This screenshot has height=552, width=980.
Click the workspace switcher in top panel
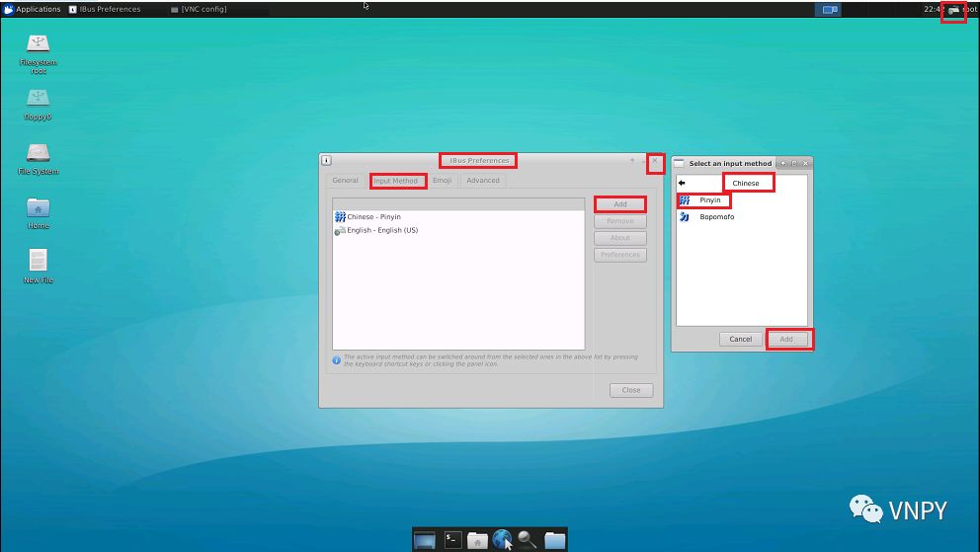coord(830,9)
